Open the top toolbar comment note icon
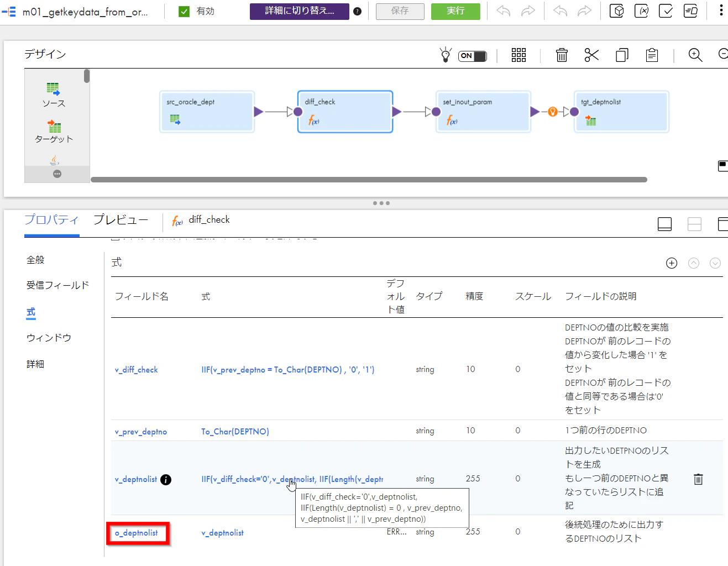 click(690, 11)
